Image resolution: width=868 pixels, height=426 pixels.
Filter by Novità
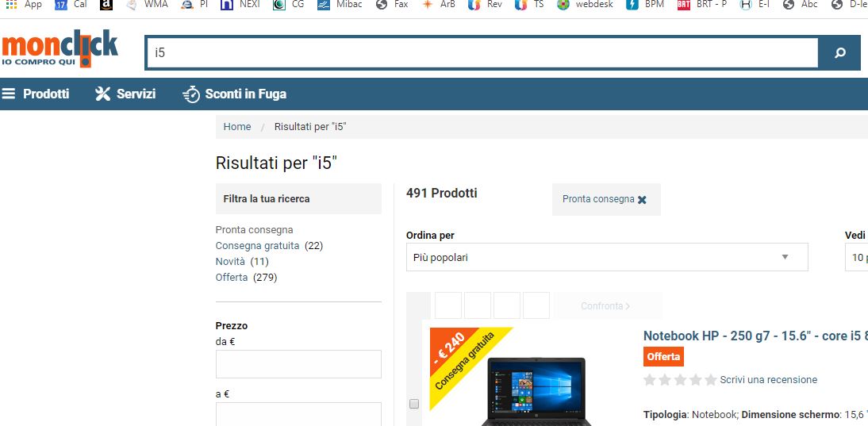230,261
